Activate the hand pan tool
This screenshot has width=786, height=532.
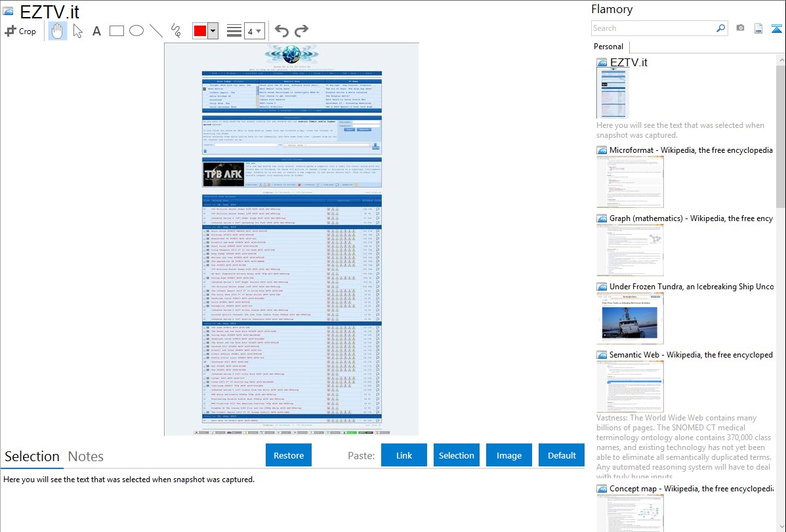pyautogui.click(x=58, y=31)
